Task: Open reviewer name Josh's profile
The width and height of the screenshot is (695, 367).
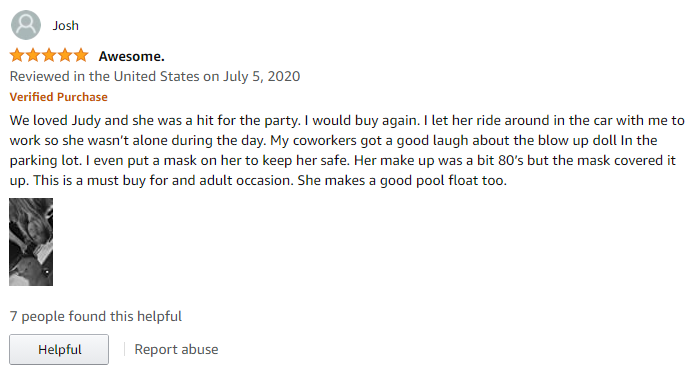Action: [66, 26]
